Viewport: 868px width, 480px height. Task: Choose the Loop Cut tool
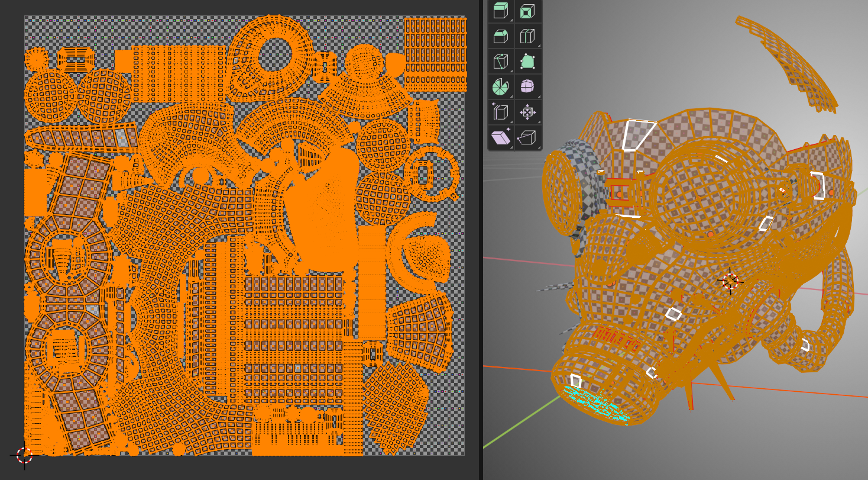(527, 36)
